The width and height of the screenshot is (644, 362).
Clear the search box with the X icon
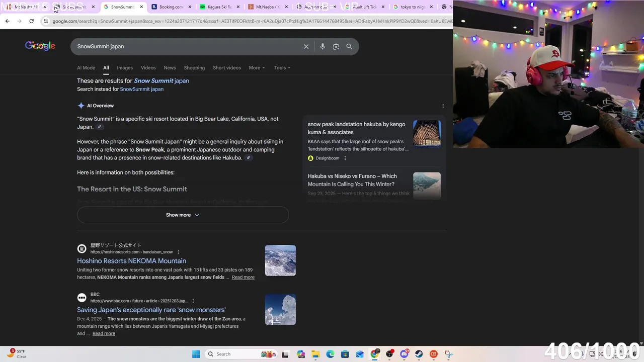pos(306,46)
